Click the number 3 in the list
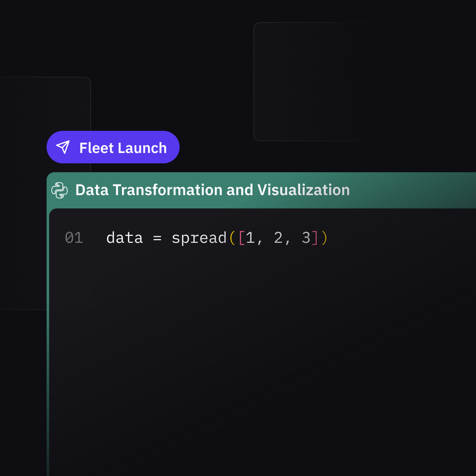The image size is (476, 476). [306, 238]
